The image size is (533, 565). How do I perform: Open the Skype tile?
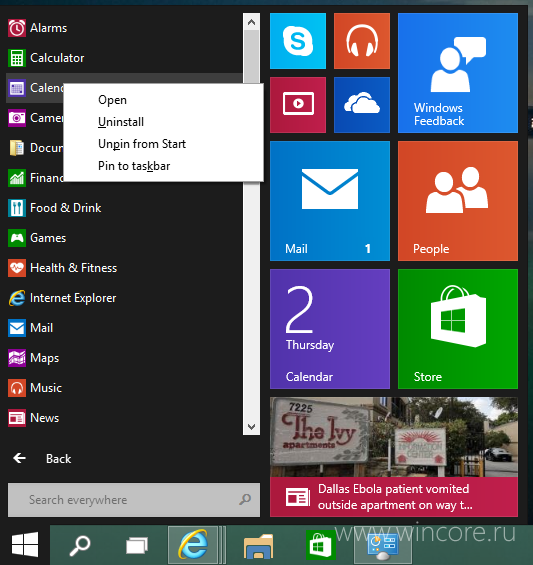(x=298, y=41)
